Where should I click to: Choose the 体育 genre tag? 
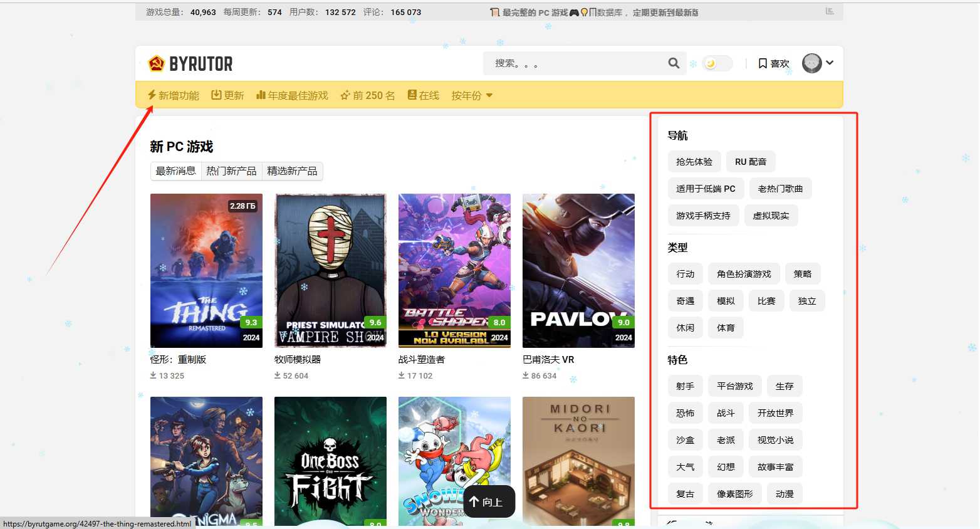pos(726,328)
